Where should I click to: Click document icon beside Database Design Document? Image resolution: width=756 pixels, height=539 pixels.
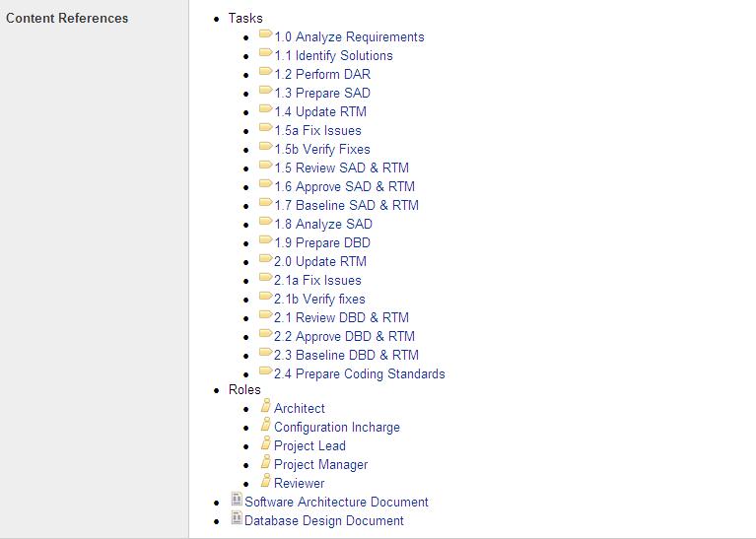pos(237,517)
